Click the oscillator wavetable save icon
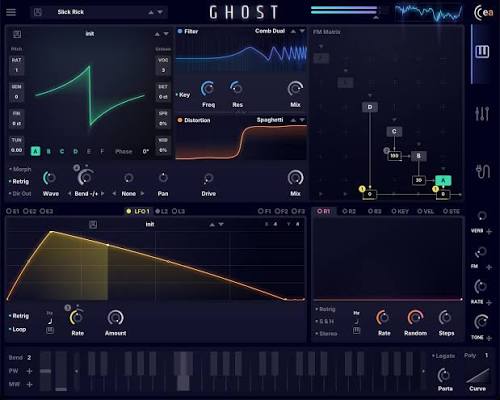Screen dimensions: 500x400 [17, 34]
